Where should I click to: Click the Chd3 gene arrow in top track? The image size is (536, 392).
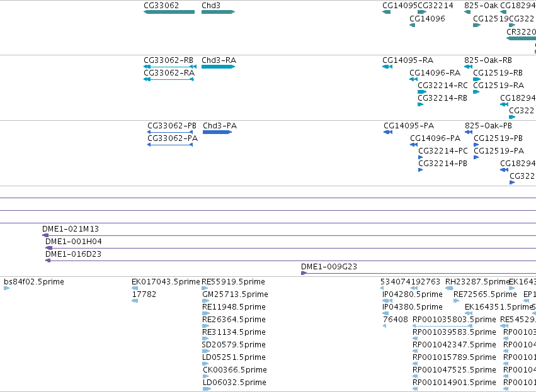click(218, 12)
